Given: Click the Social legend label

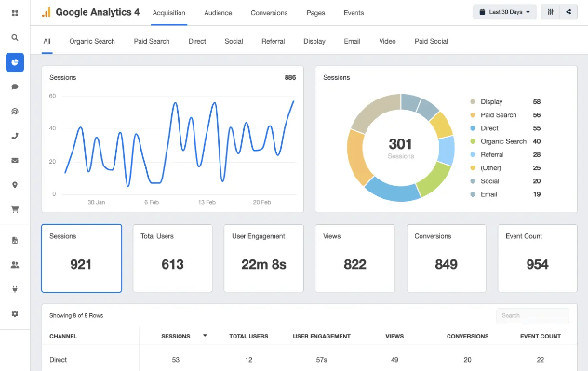Looking at the screenshot, I should [x=489, y=181].
